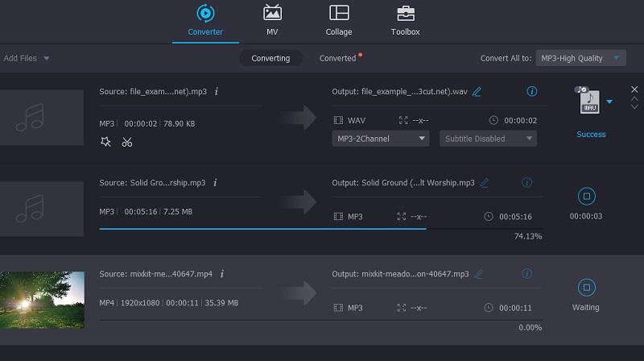Open info for the file_example mp3 source

point(216,92)
